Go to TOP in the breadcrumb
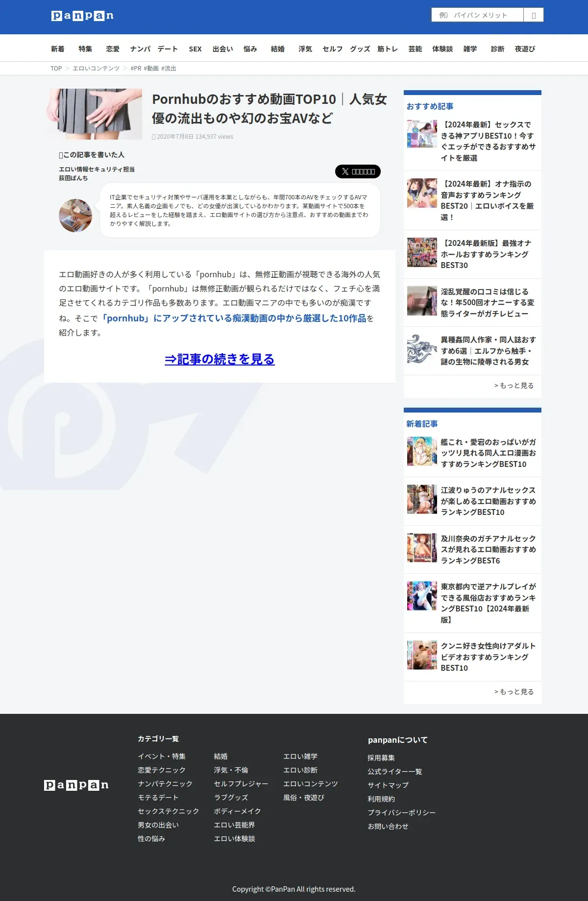 click(56, 69)
